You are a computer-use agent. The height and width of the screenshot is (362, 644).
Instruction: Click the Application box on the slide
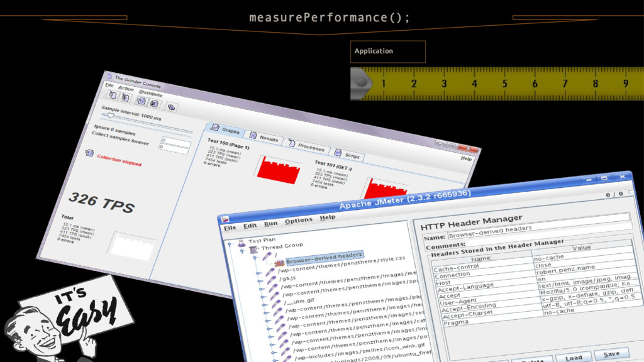(387, 52)
